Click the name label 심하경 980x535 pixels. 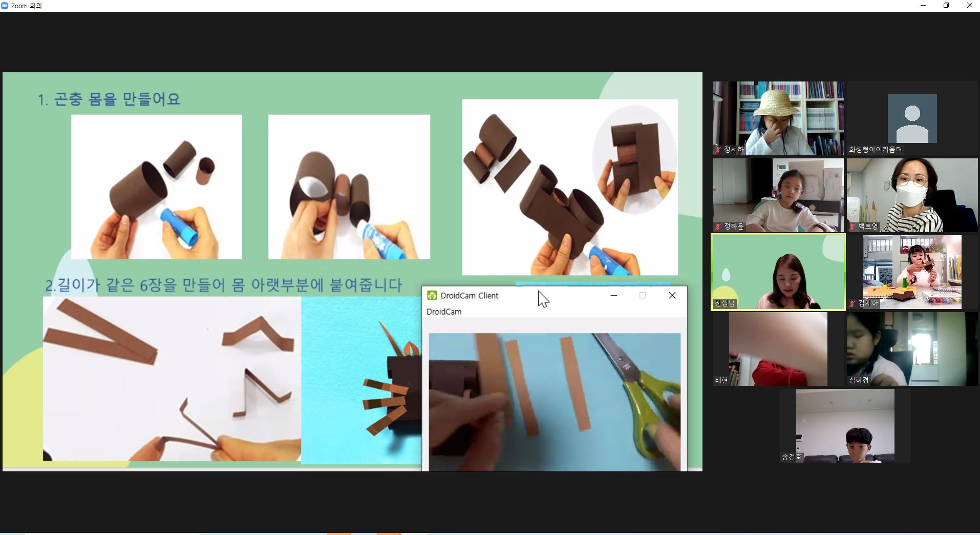[x=859, y=380]
